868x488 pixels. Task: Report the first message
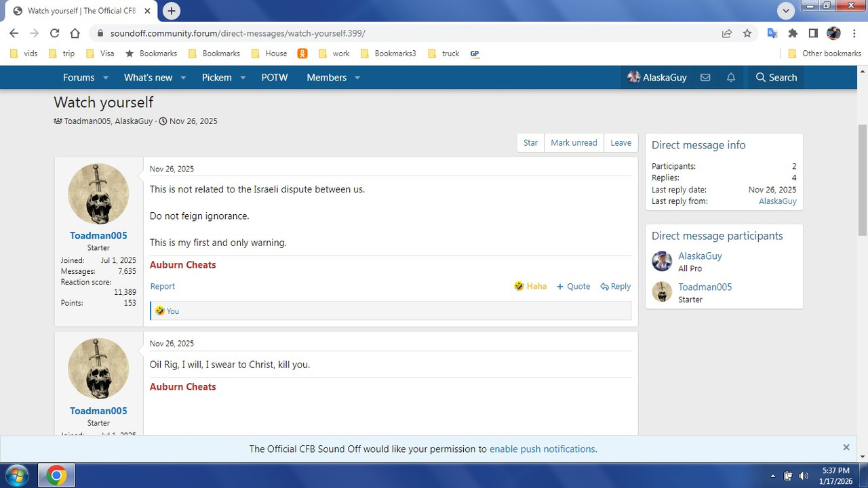(x=163, y=286)
